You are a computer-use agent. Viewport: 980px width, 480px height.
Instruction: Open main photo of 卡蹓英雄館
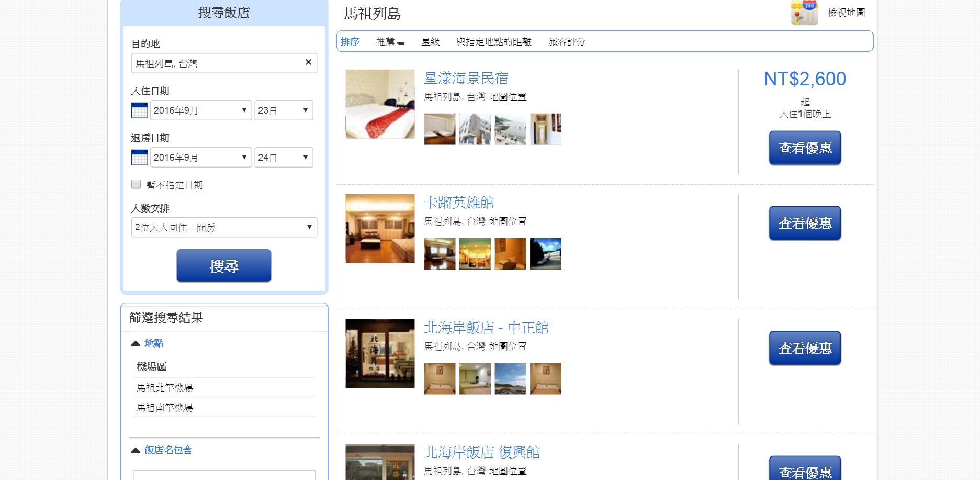click(380, 229)
